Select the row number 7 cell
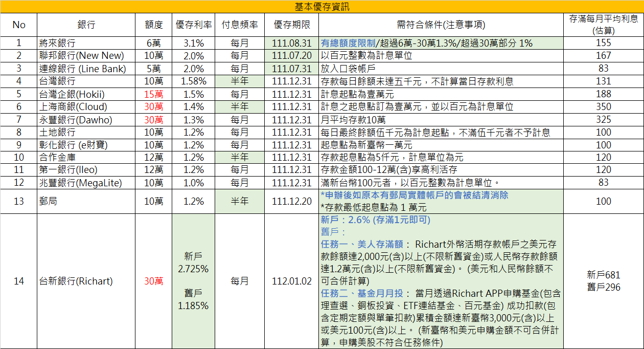Screen dimensions: 644x349 (x=18, y=120)
